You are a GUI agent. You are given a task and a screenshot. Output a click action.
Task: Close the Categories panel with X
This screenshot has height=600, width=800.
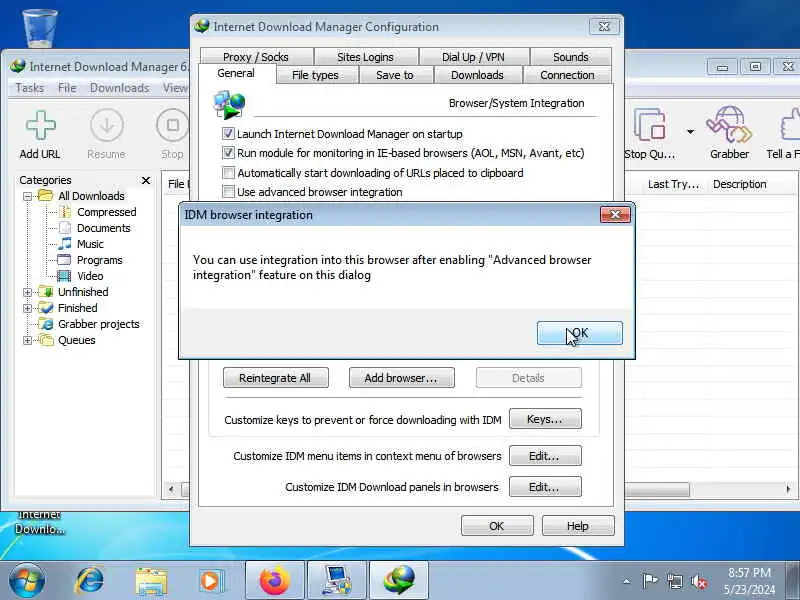coord(146,180)
